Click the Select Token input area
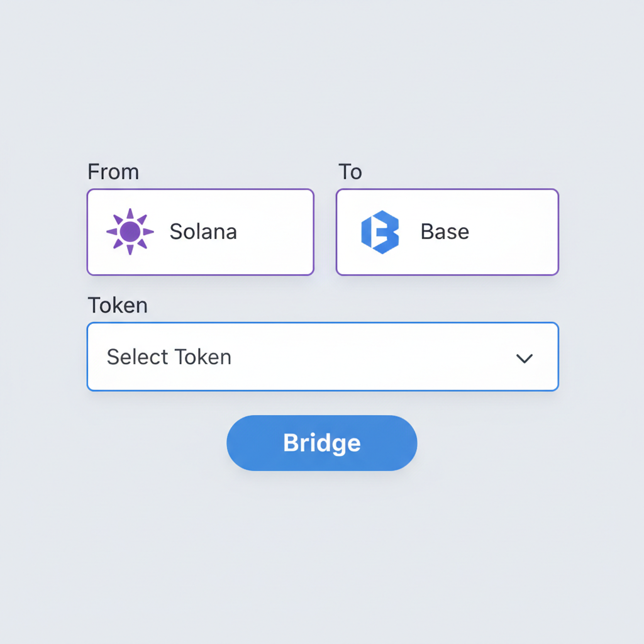644x644 pixels. pos(252,357)
